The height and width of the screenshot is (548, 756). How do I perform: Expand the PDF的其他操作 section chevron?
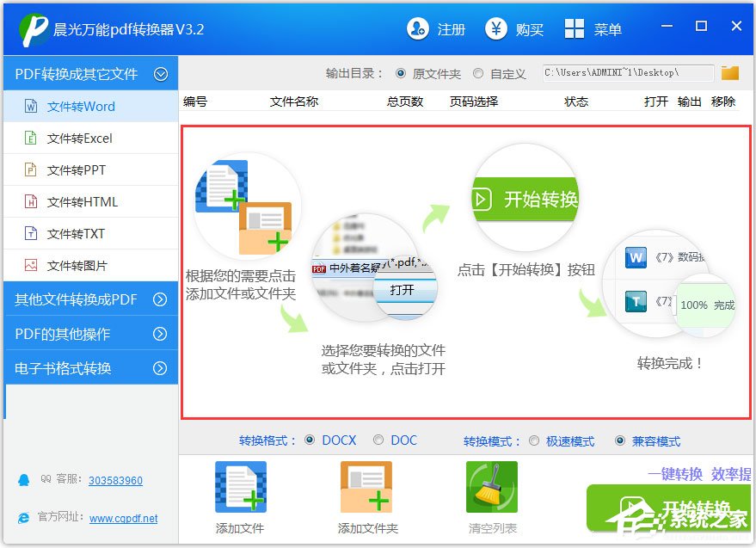point(160,334)
